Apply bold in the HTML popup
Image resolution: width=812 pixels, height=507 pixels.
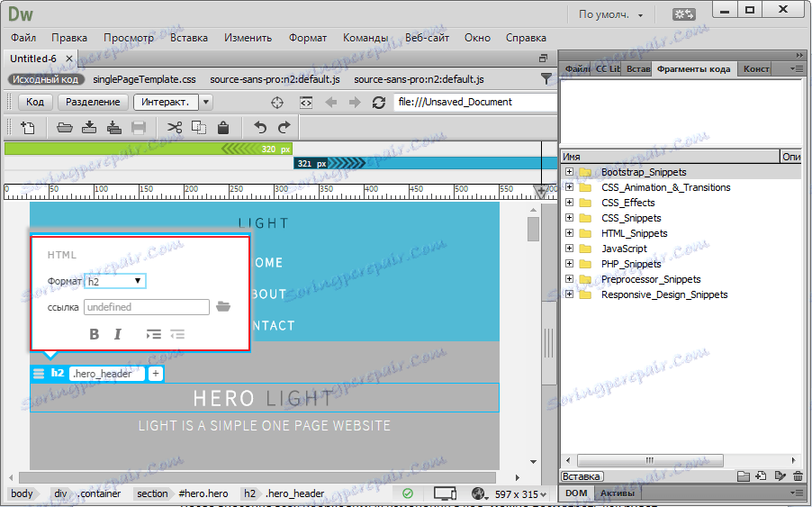tap(95, 334)
